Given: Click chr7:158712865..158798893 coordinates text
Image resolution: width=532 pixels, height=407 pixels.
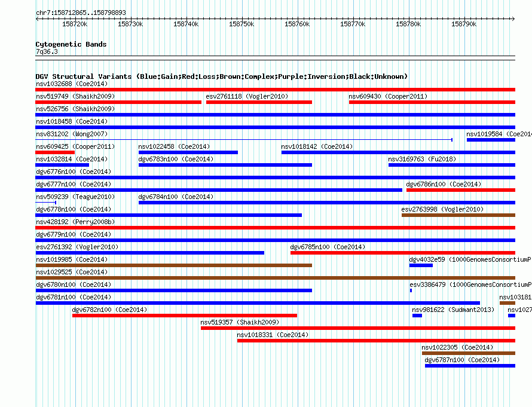Looking at the screenshot, I should (81, 13).
